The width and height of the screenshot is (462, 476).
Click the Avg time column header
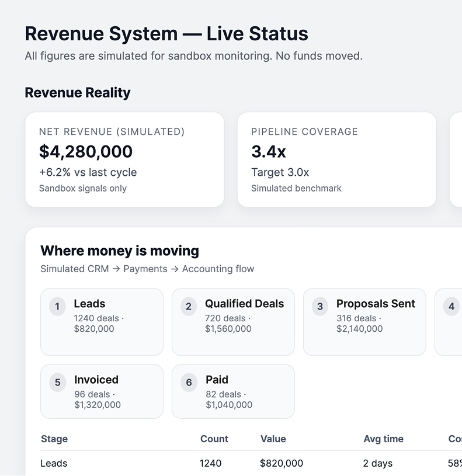click(383, 439)
